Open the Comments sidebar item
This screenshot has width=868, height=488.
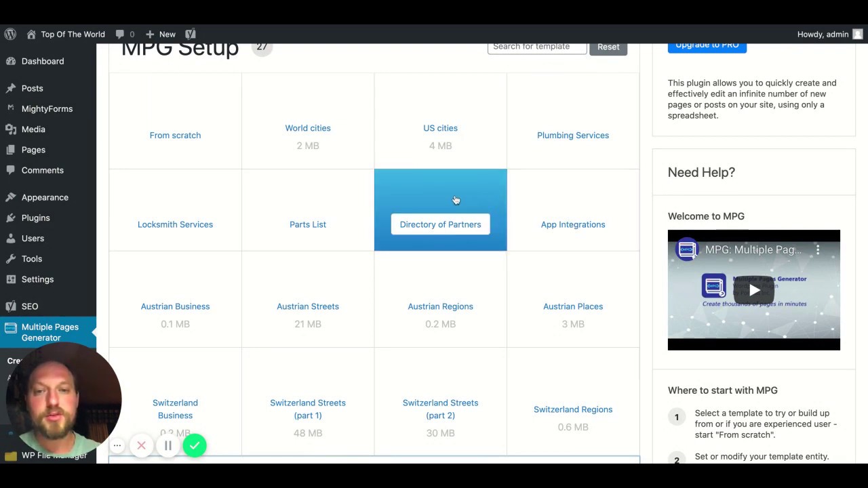click(x=42, y=170)
